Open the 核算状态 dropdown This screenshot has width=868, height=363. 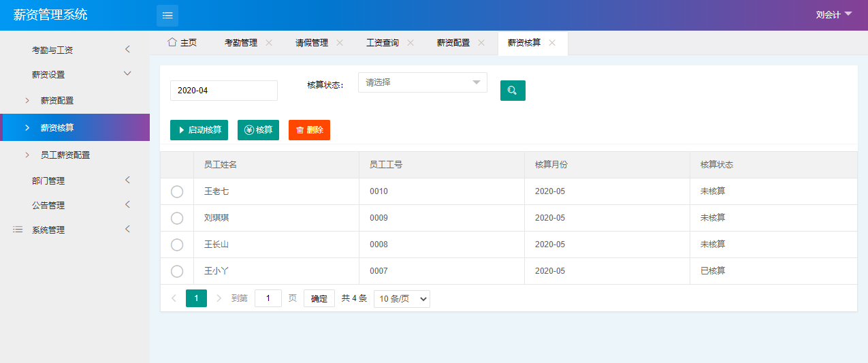(x=422, y=82)
